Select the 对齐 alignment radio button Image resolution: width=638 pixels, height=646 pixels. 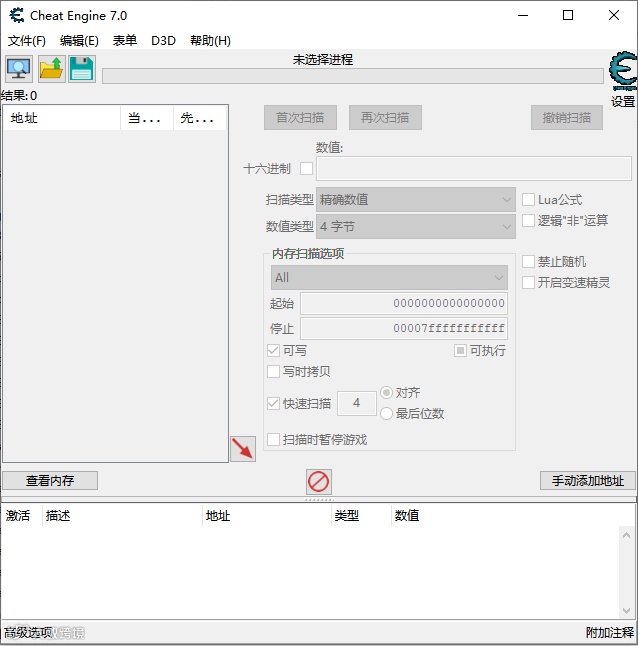(x=386, y=393)
